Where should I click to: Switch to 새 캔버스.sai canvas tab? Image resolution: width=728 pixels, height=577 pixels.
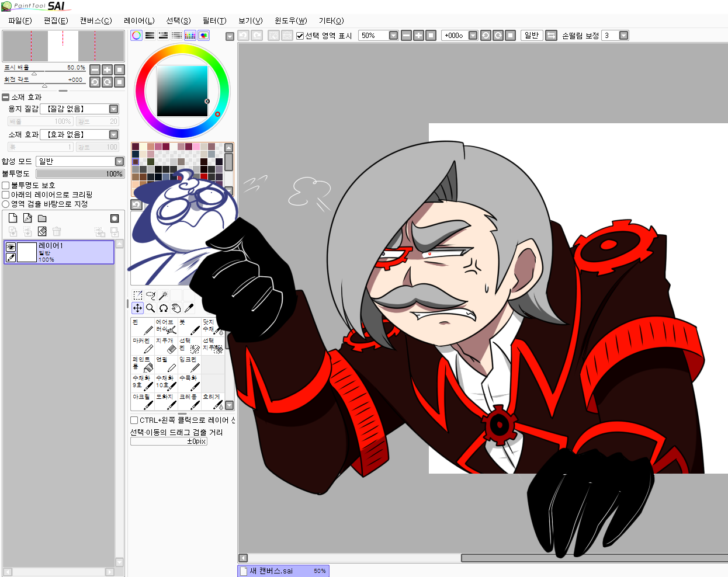click(x=284, y=571)
